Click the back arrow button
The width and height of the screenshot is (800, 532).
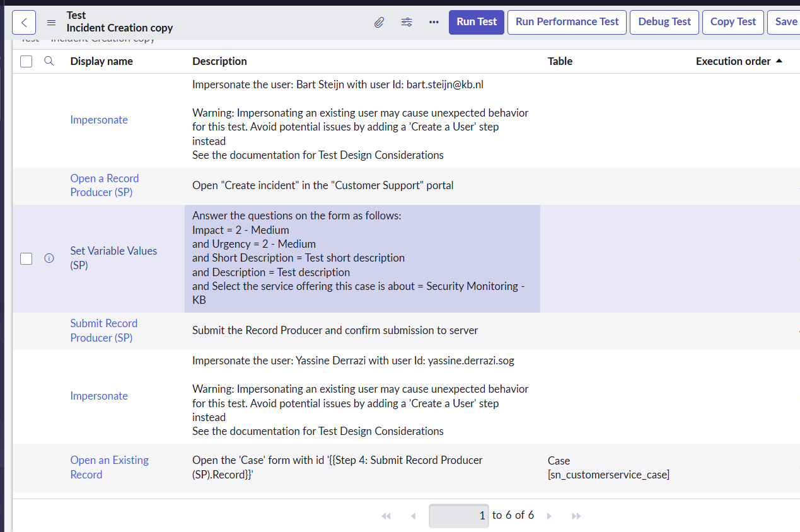pos(24,22)
